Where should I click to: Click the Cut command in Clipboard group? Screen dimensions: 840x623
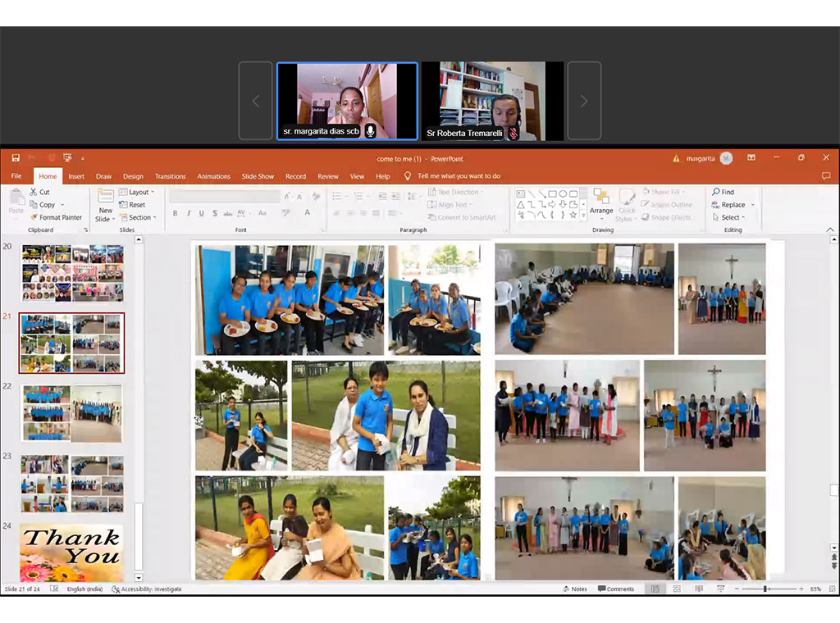pos(39,192)
